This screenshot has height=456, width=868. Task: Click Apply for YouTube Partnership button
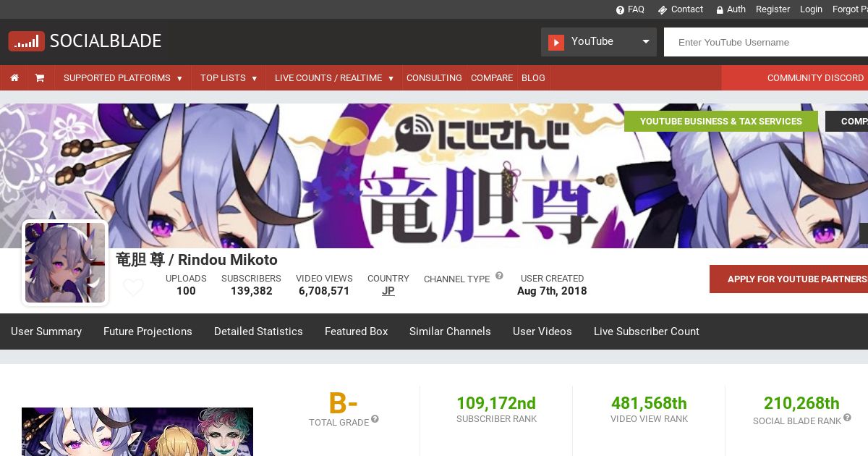click(788, 279)
